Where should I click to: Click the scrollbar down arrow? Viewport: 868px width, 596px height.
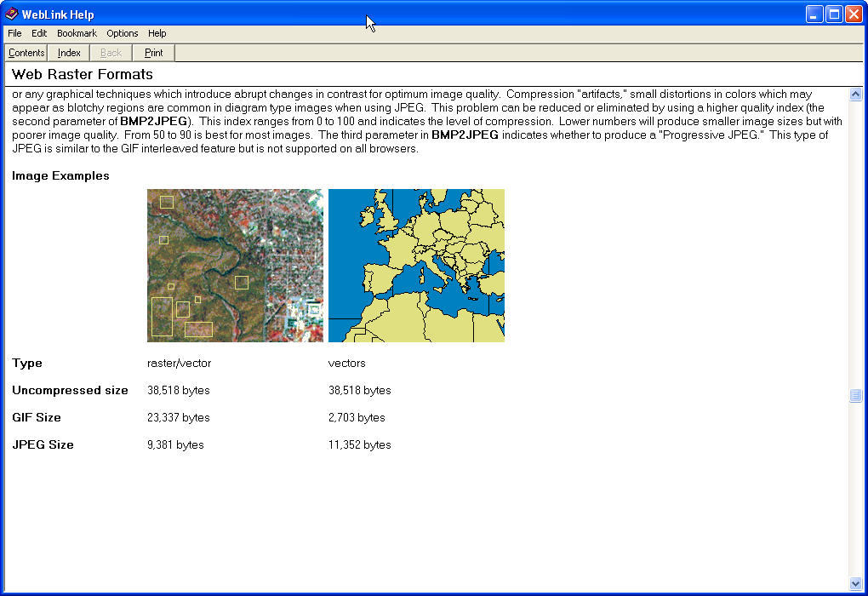coord(855,583)
